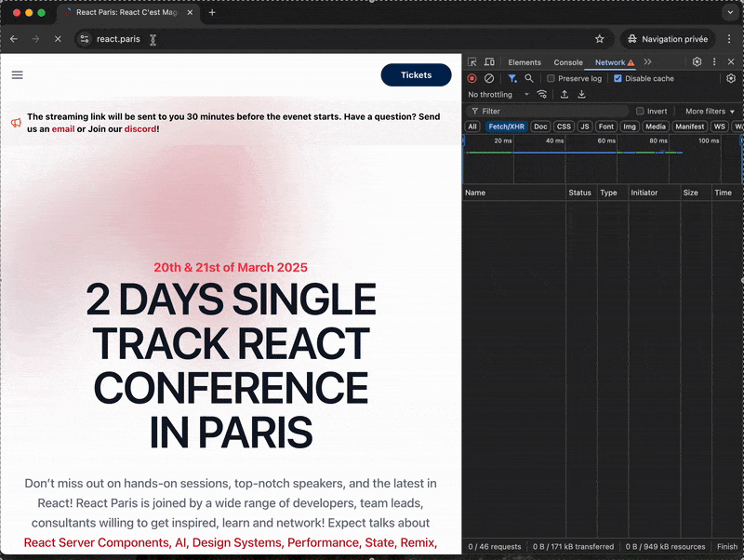
Task: Click the Navigation privée indicator
Action: coord(668,39)
